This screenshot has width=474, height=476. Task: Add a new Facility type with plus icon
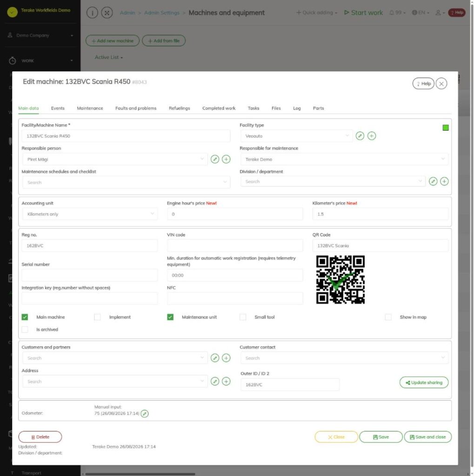coord(371,136)
